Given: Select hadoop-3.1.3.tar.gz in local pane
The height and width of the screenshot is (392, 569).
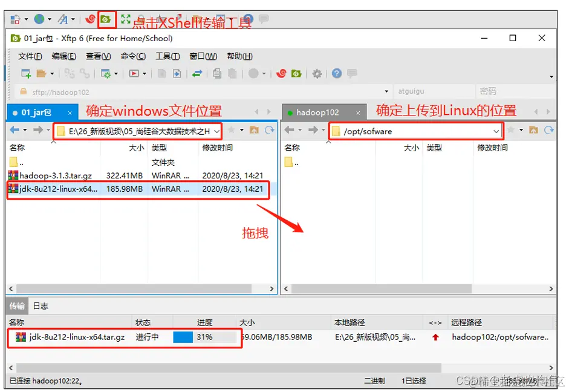Looking at the screenshot, I should click(141, 175).
